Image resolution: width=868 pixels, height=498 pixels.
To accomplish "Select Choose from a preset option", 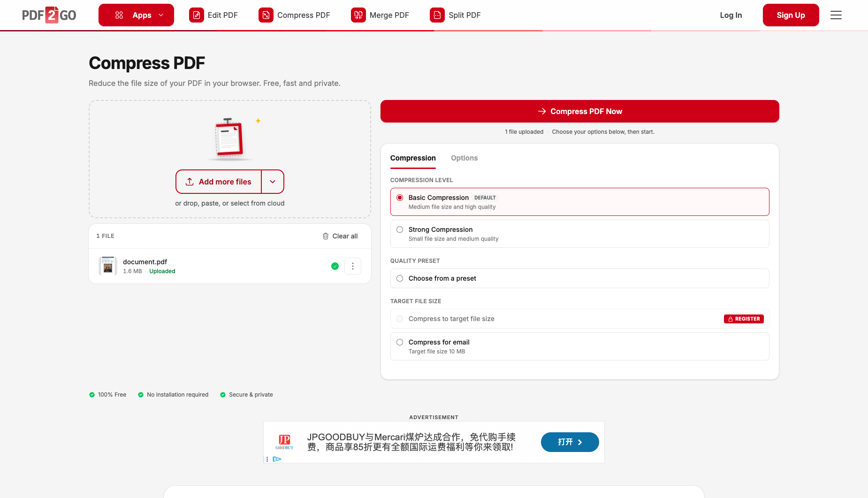I will pos(579,278).
